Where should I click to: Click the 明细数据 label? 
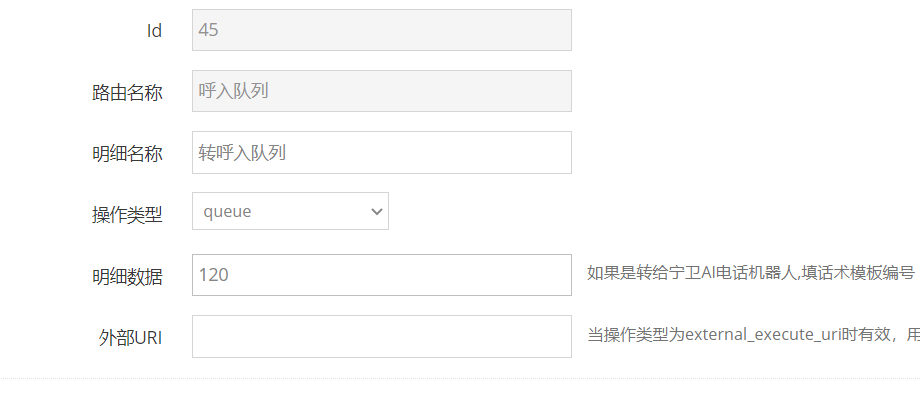click(x=127, y=276)
